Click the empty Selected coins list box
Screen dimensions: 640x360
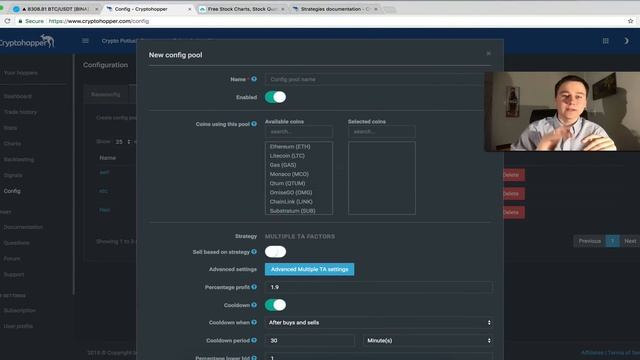pyautogui.click(x=382, y=178)
